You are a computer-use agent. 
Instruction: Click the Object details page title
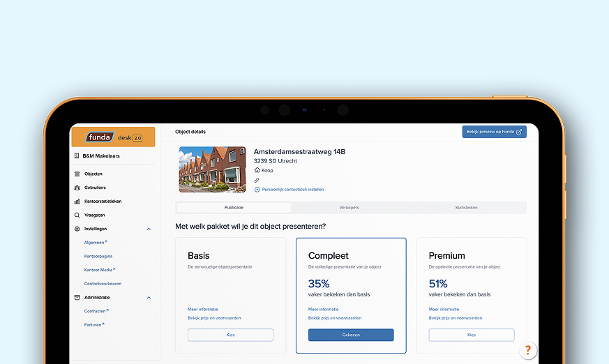click(x=190, y=132)
